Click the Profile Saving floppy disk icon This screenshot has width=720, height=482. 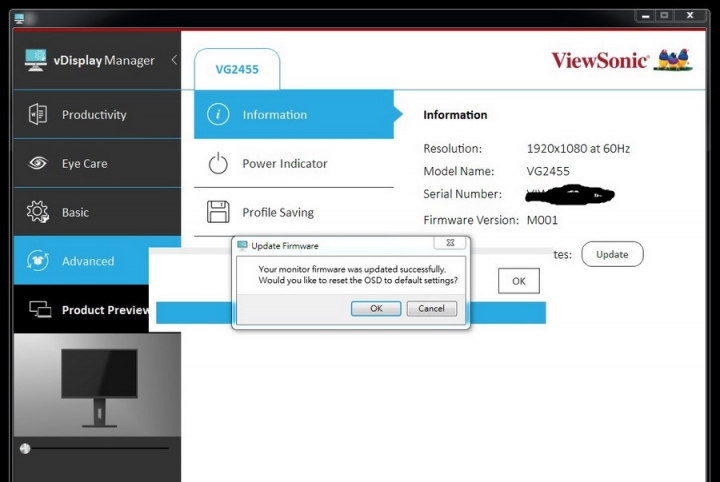click(x=218, y=212)
